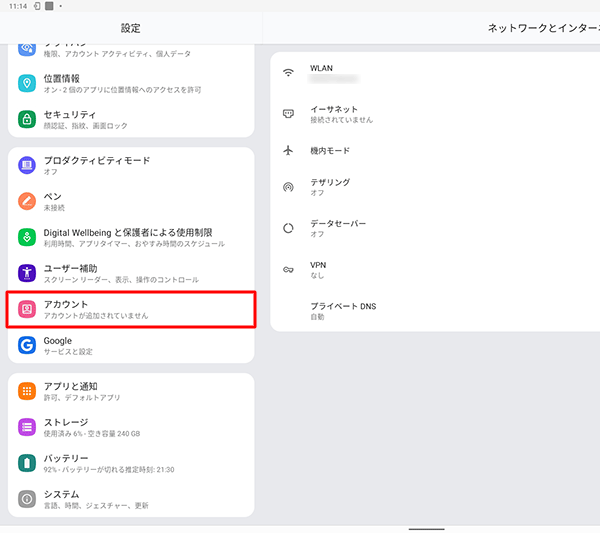Open ペン settings entry

[131, 201]
